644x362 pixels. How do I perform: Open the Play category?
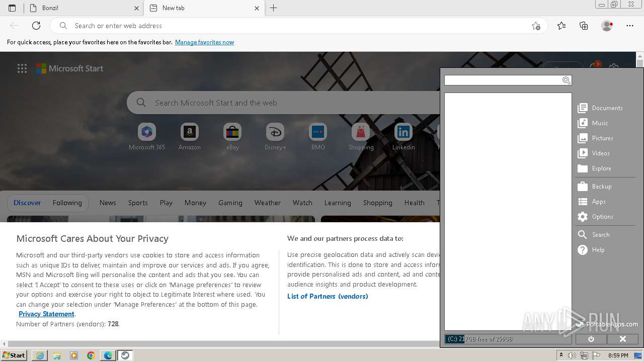[x=166, y=203]
